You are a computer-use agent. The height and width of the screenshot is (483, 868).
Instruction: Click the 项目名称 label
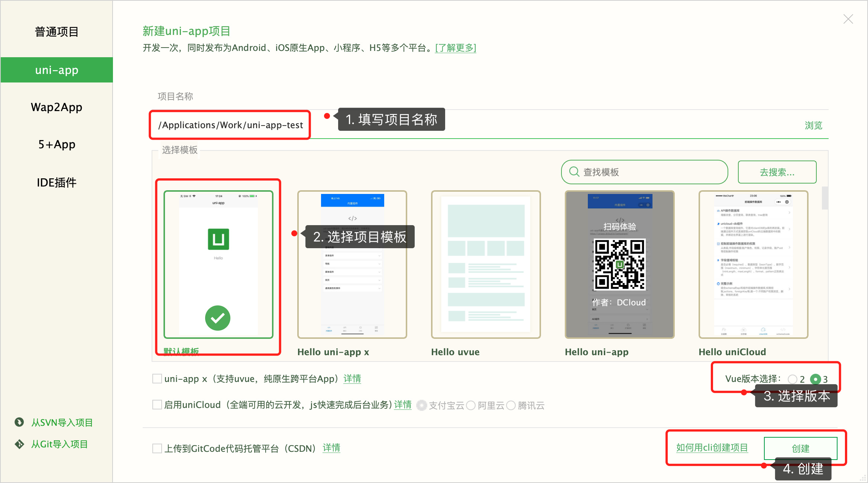pos(175,97)
